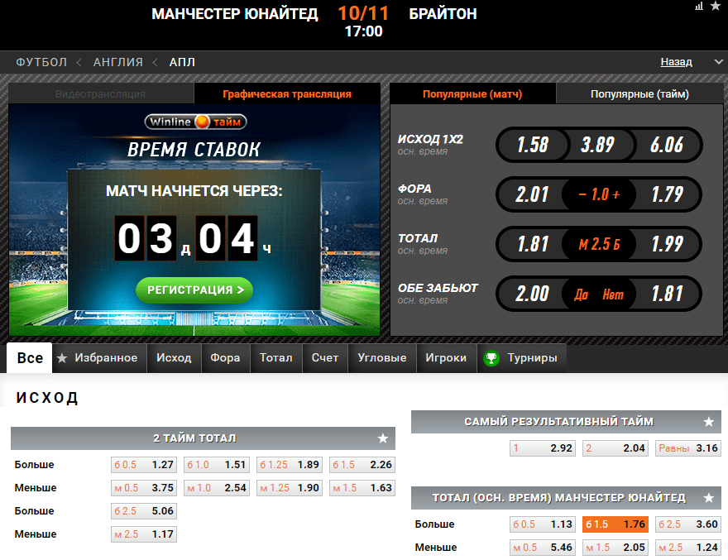This screenshot has height=560, width=728.
Task: Open the ФУТБОЛ breadcrumb
Action: pos(41,62)
